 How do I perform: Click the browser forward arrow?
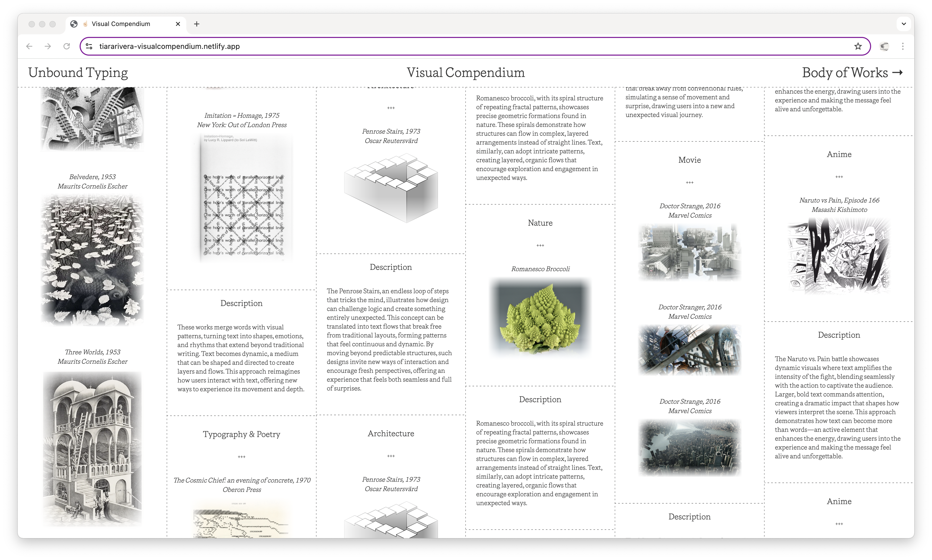(48, 47)
